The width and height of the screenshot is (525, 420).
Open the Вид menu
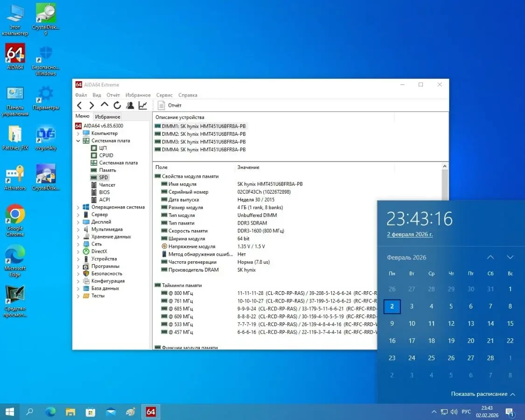pyautogui.click(x=97, y=95)
